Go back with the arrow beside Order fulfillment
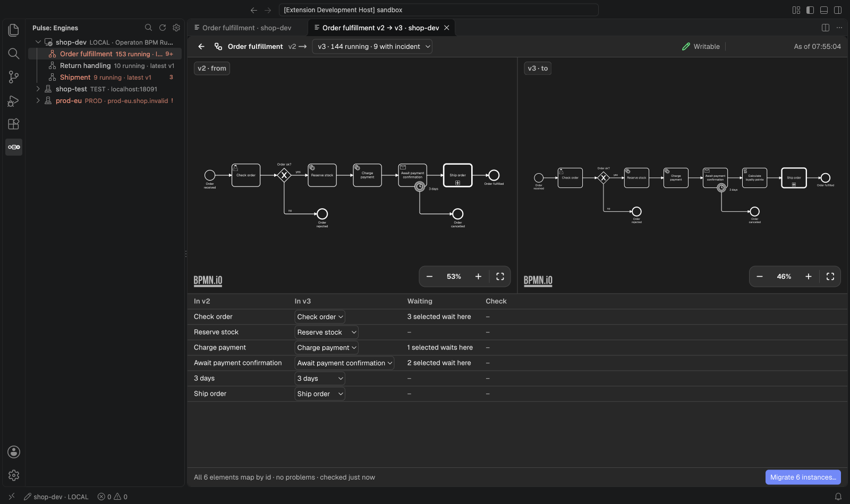850x504 pixels. [201, 47]
